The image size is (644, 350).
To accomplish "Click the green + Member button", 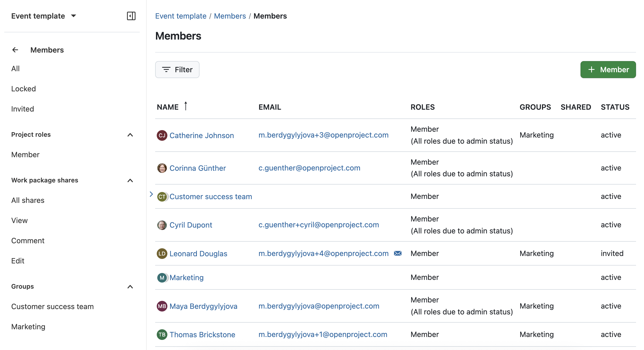I will pyautogui.click(x=608, y=70).
